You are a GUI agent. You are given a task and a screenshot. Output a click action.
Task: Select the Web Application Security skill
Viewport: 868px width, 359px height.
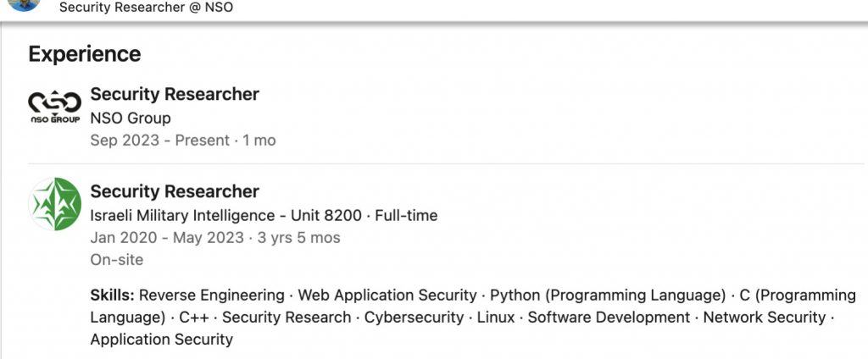tap(387, 295)
